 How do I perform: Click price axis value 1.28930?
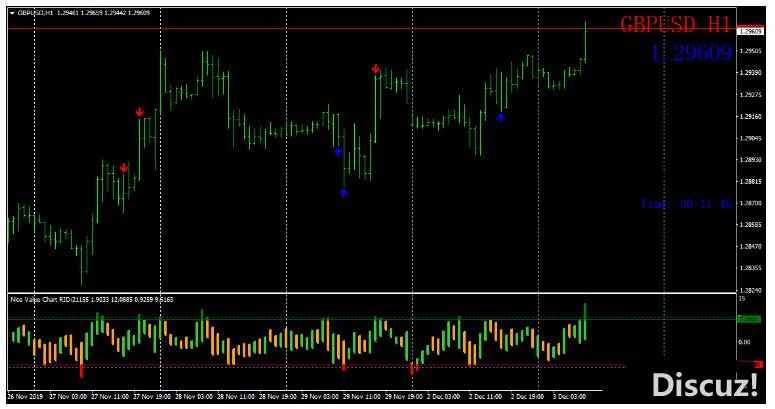coord(749,160)
